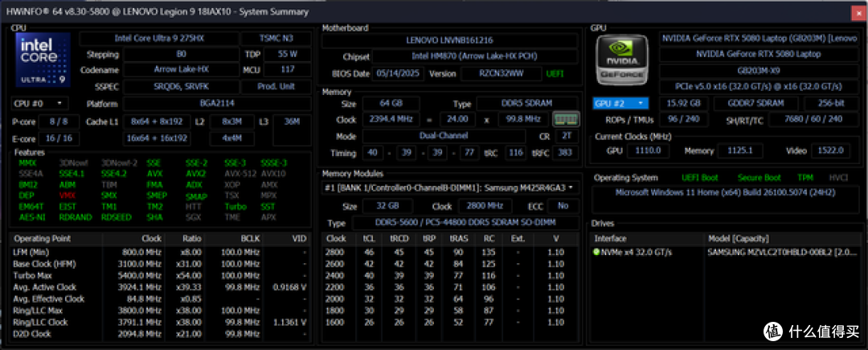Open the GPU #2 selector dropdown
Image resolution: width=868 pixels, height=350 pixels.
tap(620, 103)
